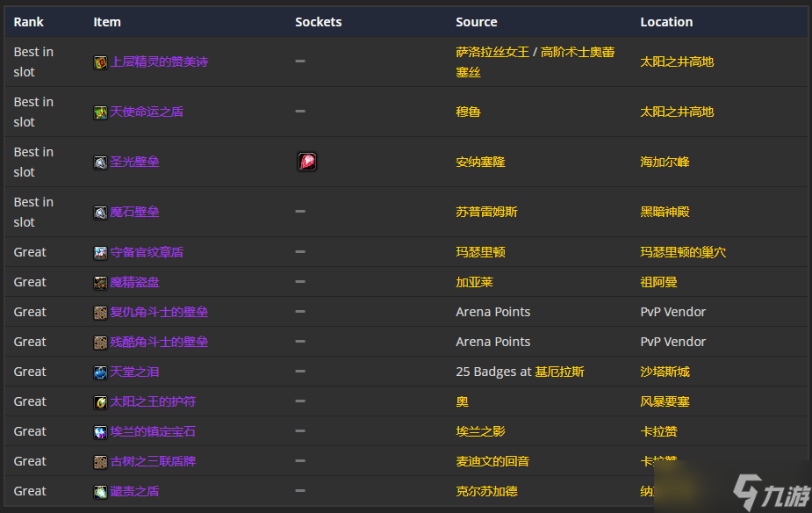Click the icon next to 上层精灵的赞美诗

tap(100, 62)
